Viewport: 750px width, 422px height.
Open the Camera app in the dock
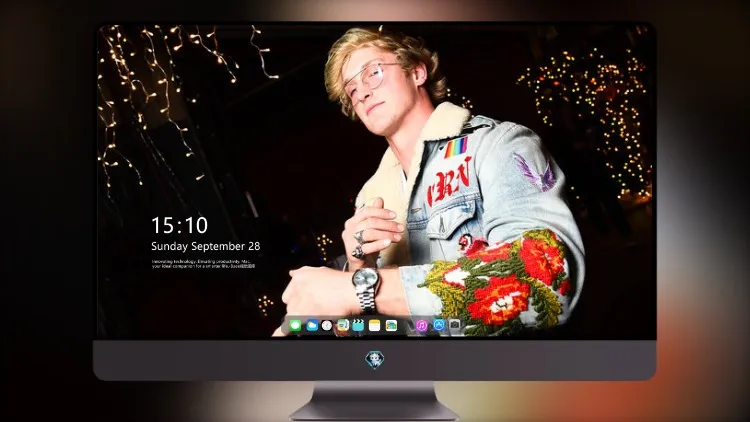pos(455,325)
